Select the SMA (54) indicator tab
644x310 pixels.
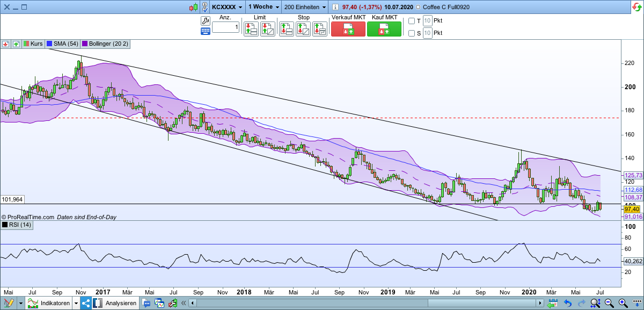click(x=62, y=44)
